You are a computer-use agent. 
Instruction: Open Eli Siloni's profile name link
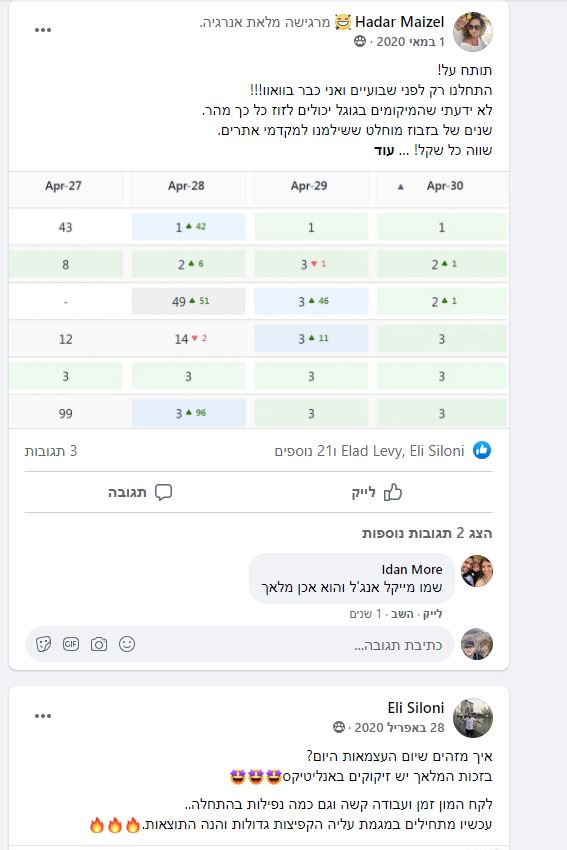(x=416, y=708)
